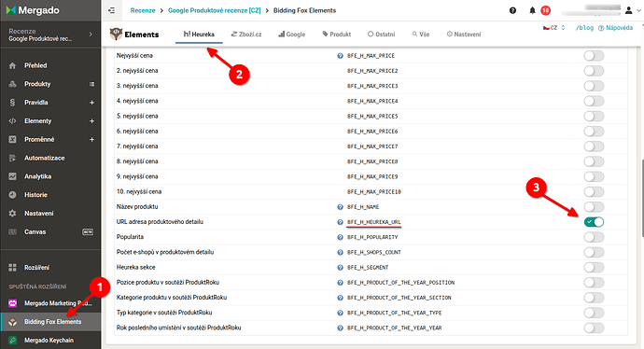Click the Canvas icon in sidebar
The height and width of the screenshot is (349, 644).
(x=12, y=232)
